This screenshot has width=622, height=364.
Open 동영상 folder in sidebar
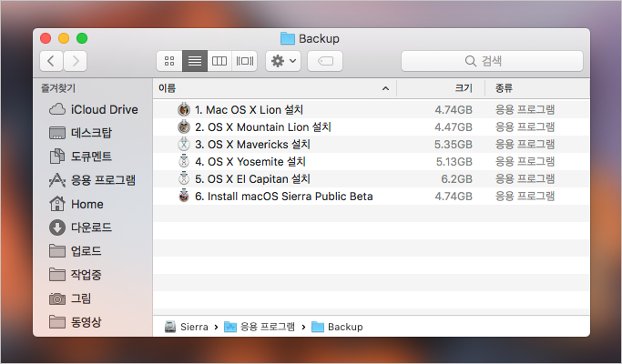[76, 321]
